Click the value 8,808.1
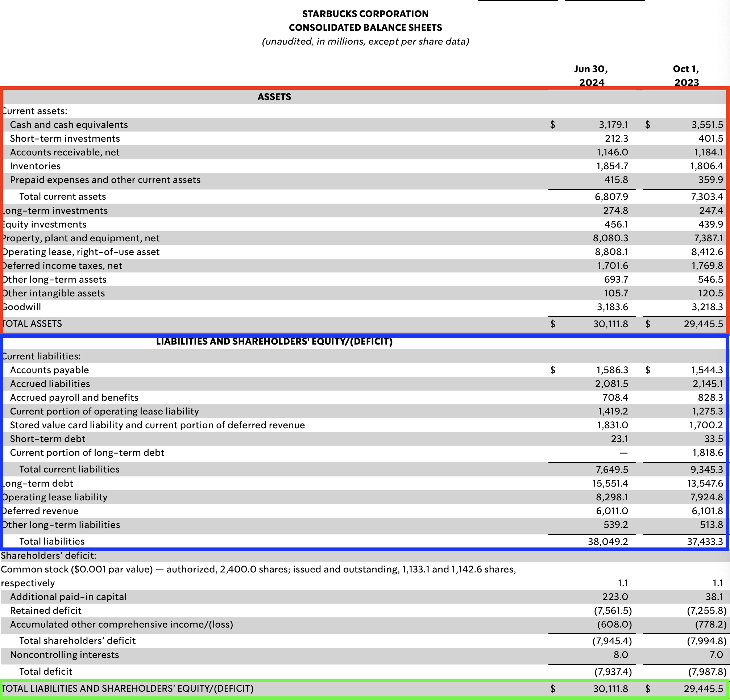Viewport: 730px width, 700px height. click(x=611, y=252)
